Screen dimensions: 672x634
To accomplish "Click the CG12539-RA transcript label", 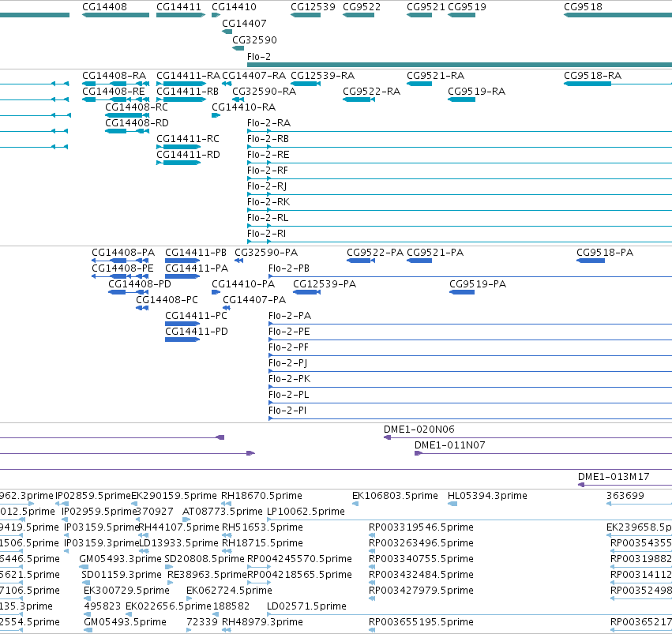I will pos(322,76).
